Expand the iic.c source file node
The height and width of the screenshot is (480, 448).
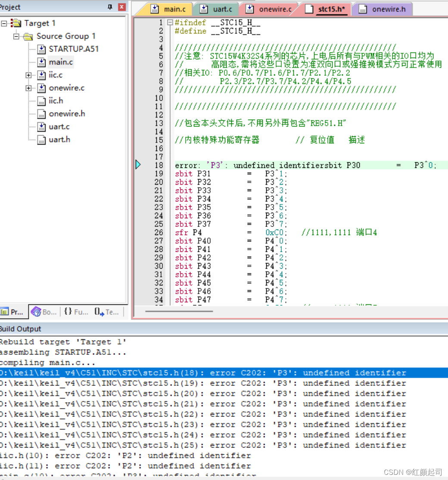(28, 75)
